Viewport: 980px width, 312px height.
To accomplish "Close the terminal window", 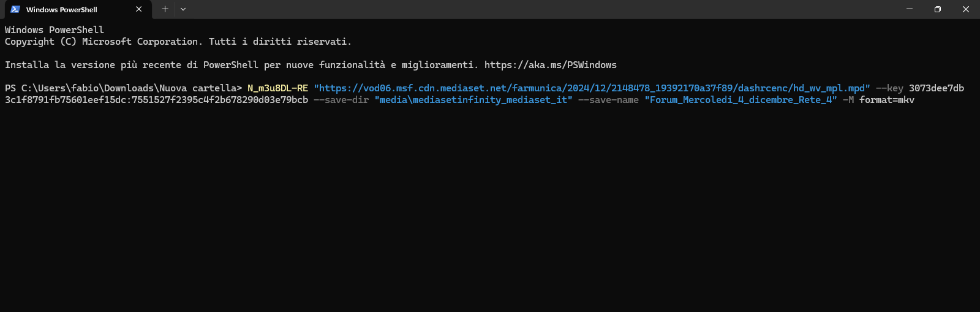I will (x=966, y=9).
